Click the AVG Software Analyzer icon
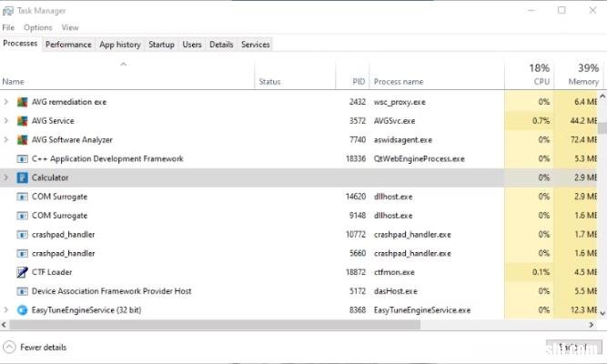The image size is (607, 364). click(x=23, y=140)
